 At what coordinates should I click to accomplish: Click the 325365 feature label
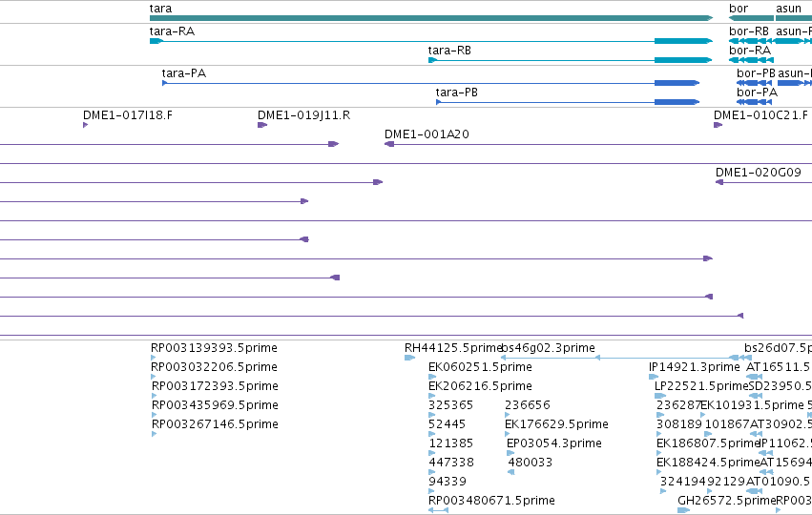coord(450,404)
